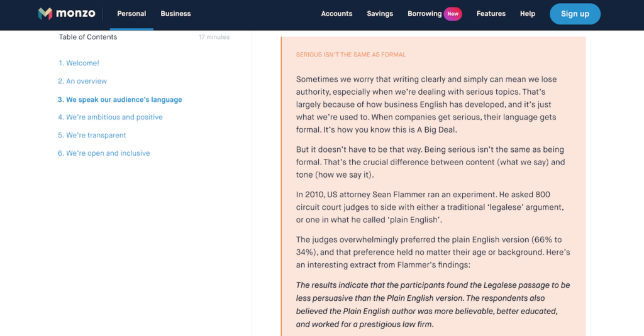Open the Accounts menu
This screenshot has width=644, height=336.
[x=336, y=14]
